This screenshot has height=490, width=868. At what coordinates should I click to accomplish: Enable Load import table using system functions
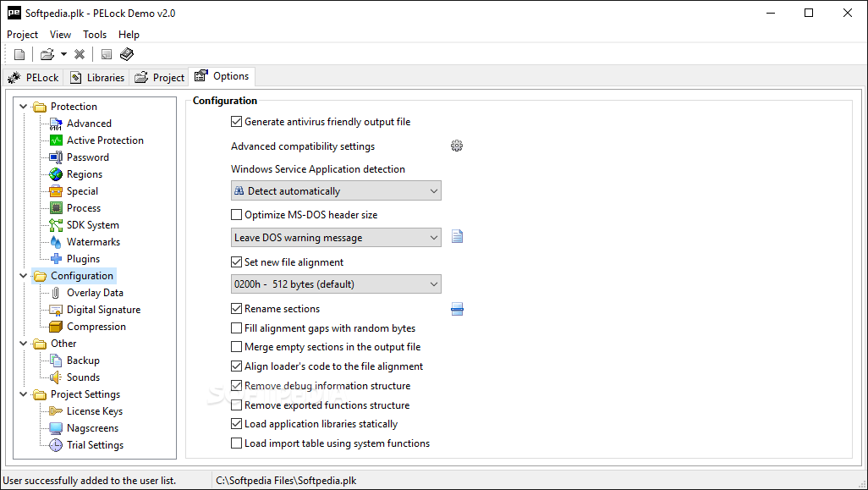pos(236,443)
